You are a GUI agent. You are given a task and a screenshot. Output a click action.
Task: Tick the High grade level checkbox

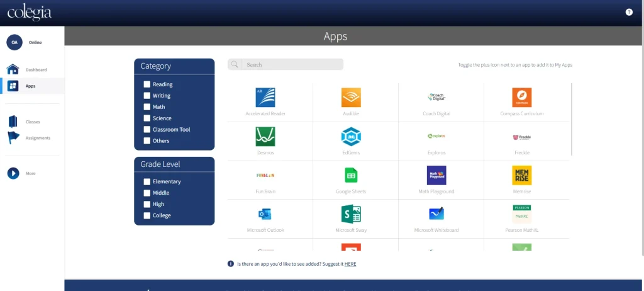tap(147, 204)
